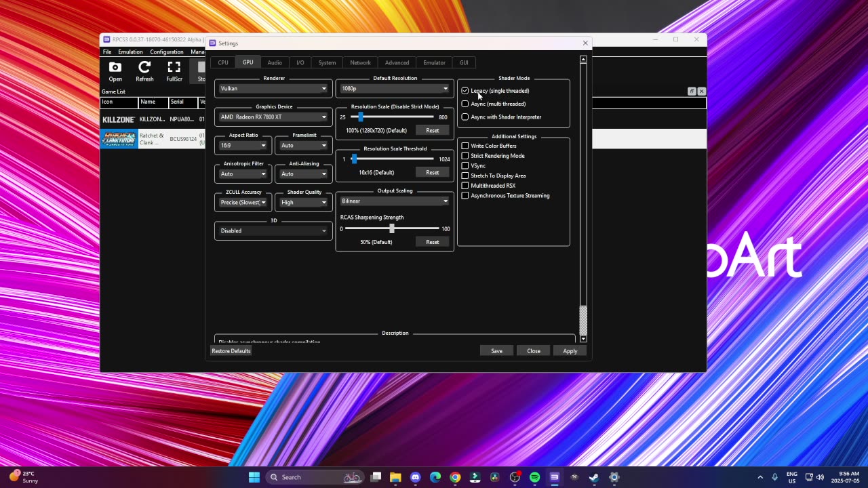
Task: Open the GUI settings tab
Action: click(x=464, y=63)
